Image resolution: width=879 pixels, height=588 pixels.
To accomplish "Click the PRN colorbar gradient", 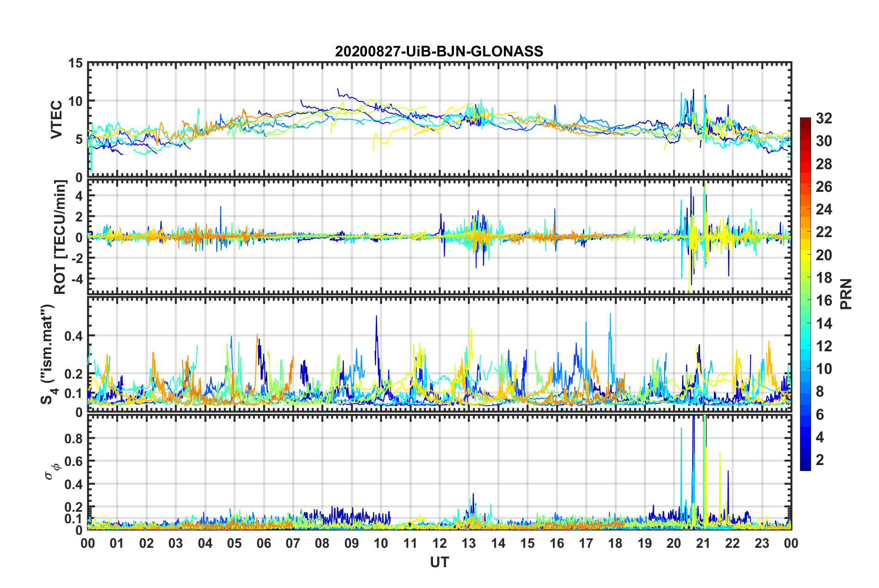I will point(805,294).
